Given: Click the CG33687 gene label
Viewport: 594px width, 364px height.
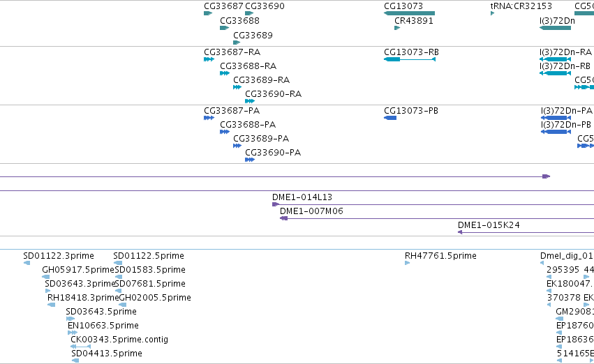Looking at the screenshot, I should click(223, 6).
